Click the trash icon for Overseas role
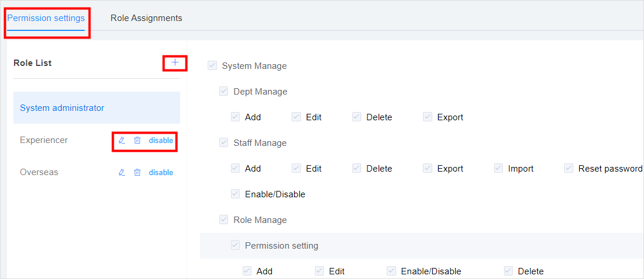 point(138,172)
